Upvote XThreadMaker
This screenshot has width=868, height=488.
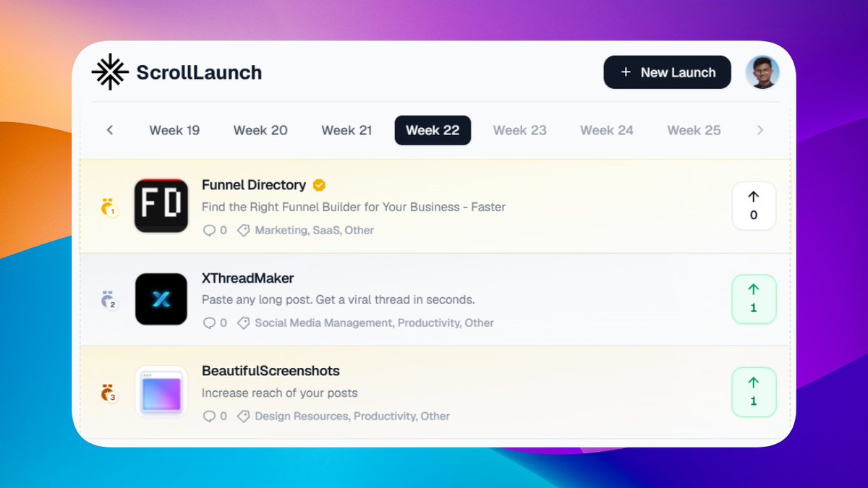tap(754, 299)
